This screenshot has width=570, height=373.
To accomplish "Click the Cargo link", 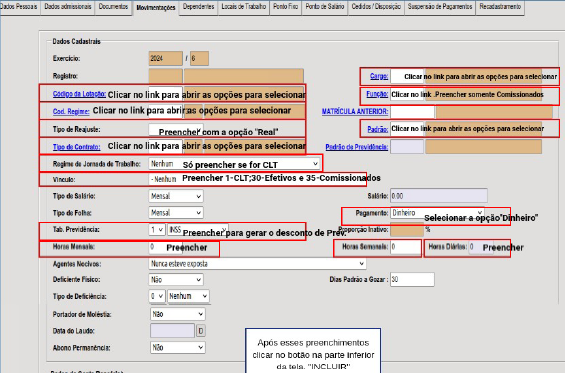I will click(x=379, y=76).
